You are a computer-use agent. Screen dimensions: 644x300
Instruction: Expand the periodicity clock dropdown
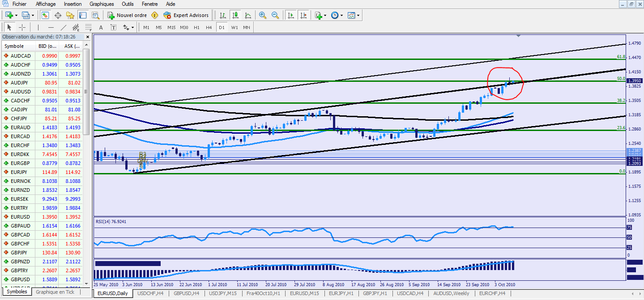tap(341, 15)
